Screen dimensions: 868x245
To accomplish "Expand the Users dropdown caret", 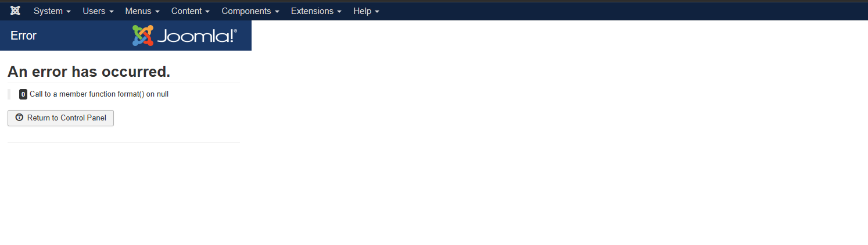I will pos(112,12).
